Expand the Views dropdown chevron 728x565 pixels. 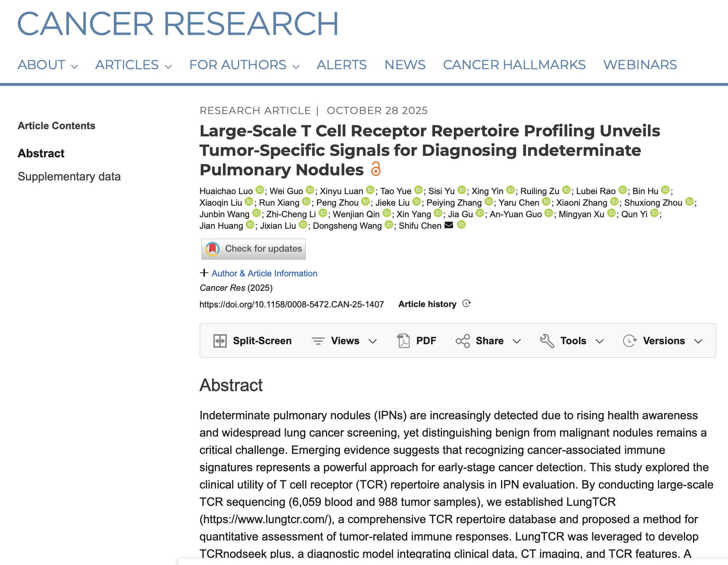[x=373, y=341]
